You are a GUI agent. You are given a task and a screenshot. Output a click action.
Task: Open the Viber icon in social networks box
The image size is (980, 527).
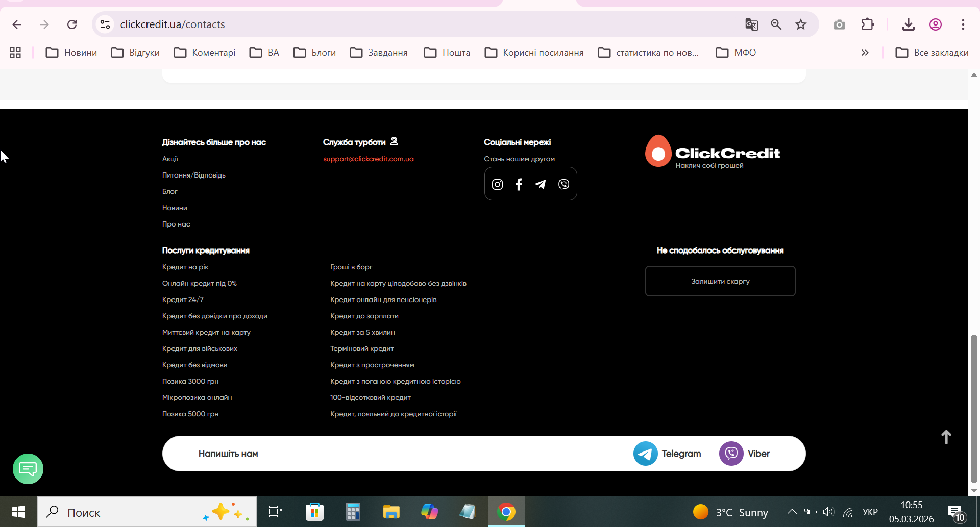(x=563, y=184)
